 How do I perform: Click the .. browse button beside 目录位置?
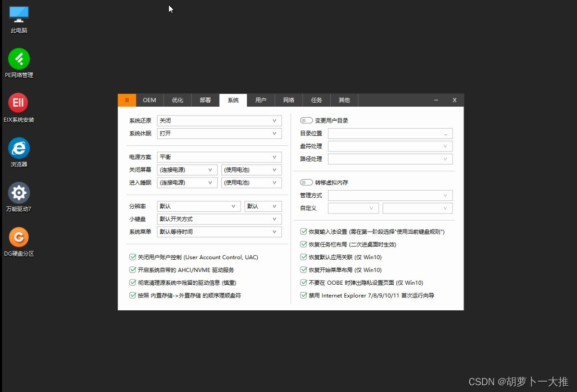(x=446, y=133)
